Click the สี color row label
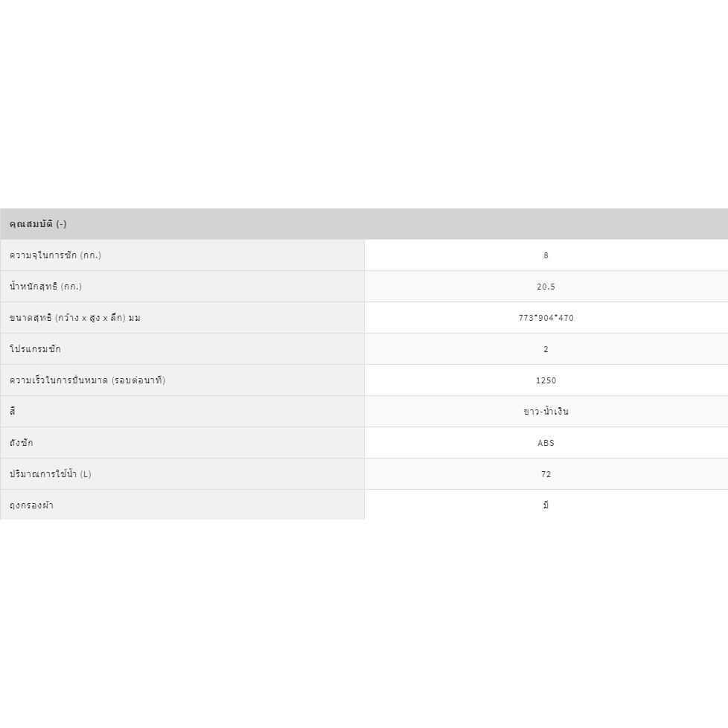The image size is (728, 728). pos(13,412)
